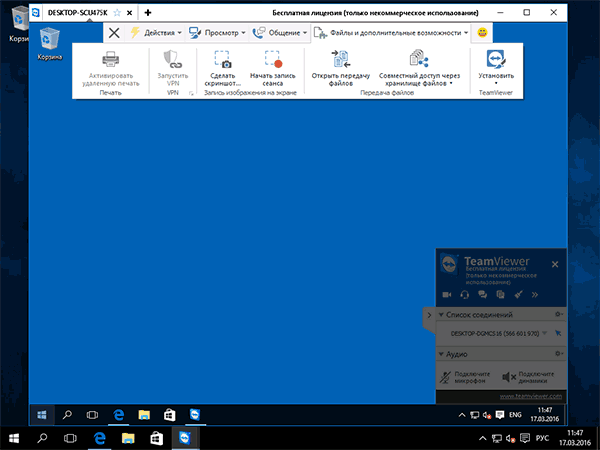Toggle remote control arrow for DESKTOP-DGMCS16
Image resolution: width=600 pixels, height=450 pixels.
(x=558, y=332)
